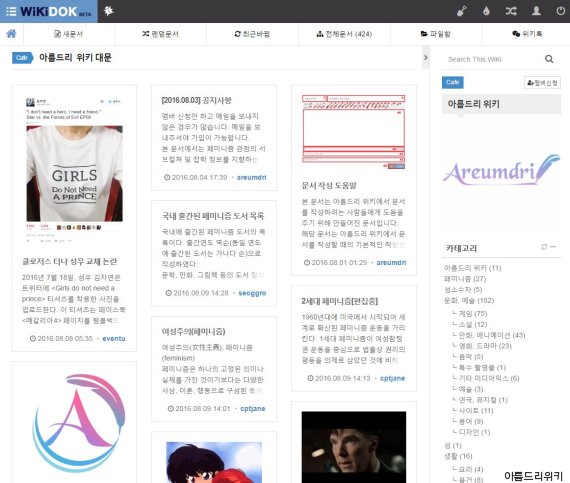Click the search magnifier icon

click(x=549, y=59)
